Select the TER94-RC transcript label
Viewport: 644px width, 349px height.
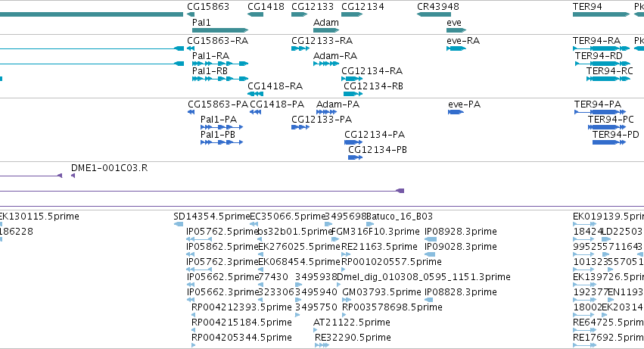(x=609, y=70)
